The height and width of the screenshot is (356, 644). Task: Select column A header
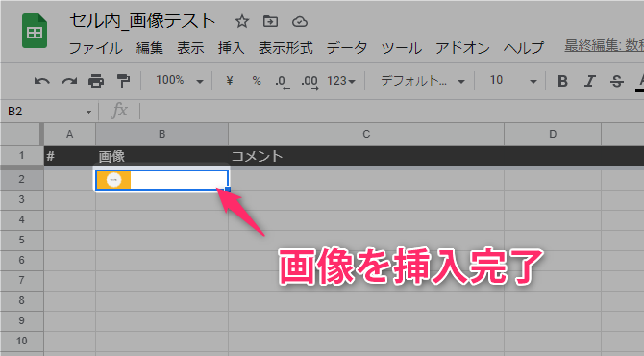70,134
